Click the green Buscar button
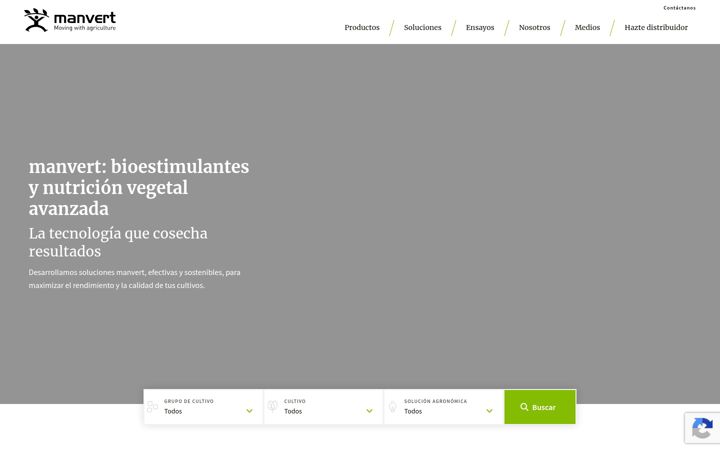Screen dimensions: 720x450 click(x=540, y=407)
